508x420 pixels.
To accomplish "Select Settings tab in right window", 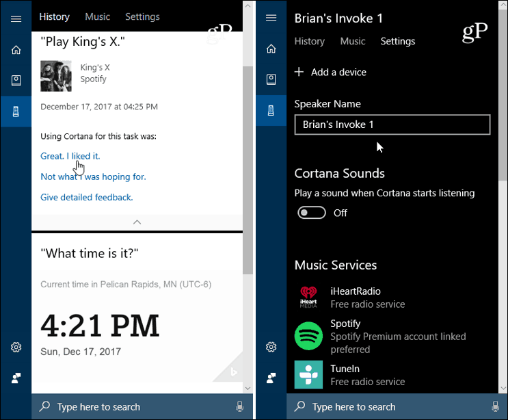I will pyautogui.click(x=397, y=41).
